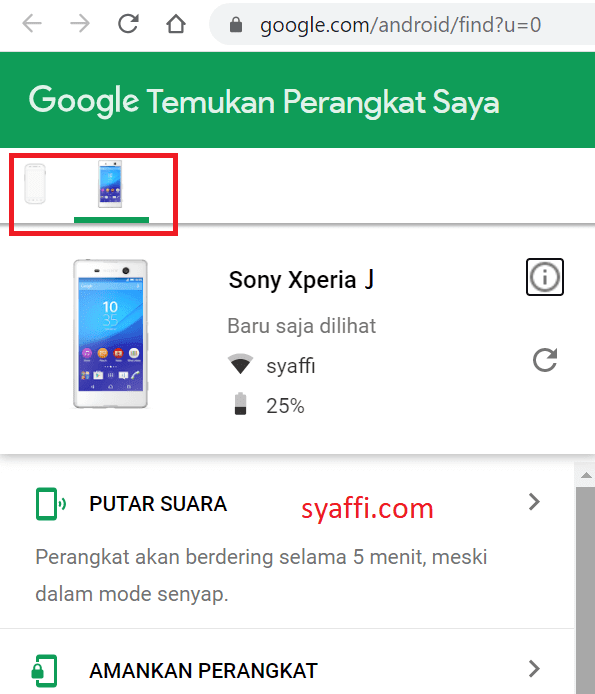The height and width of the screenshot is (694, 595).
Task: Click the scrollbar up arrow
Action: tap(586, 475)
